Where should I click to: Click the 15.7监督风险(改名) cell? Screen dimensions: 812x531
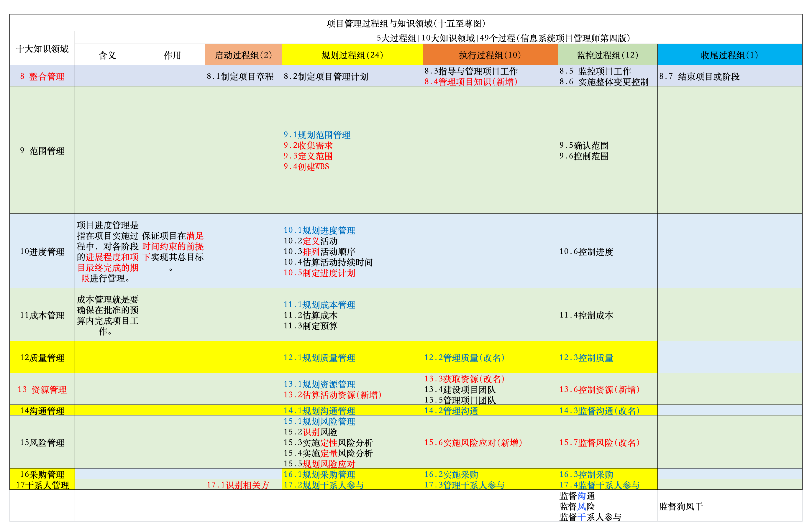[607, 442]
